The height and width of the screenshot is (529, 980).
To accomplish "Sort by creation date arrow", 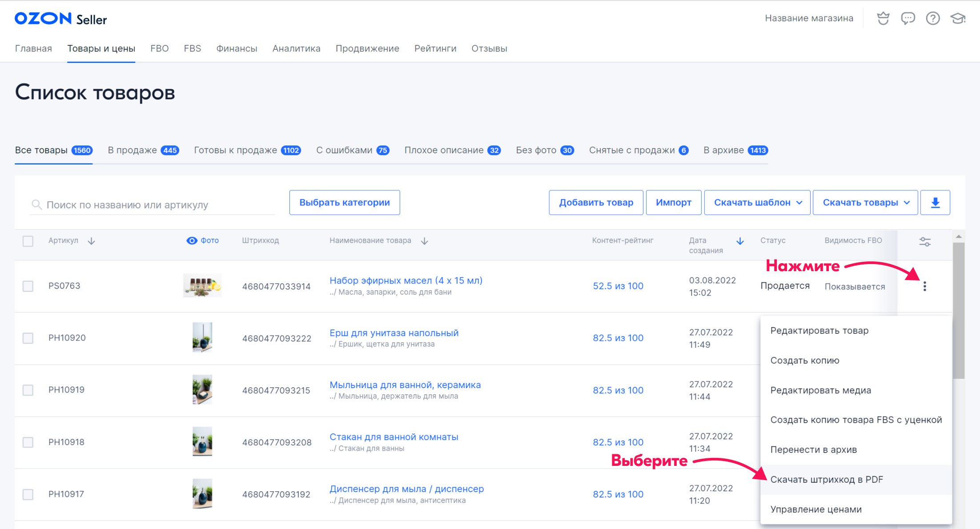I will pyautogui.click(x=740, y=241).
